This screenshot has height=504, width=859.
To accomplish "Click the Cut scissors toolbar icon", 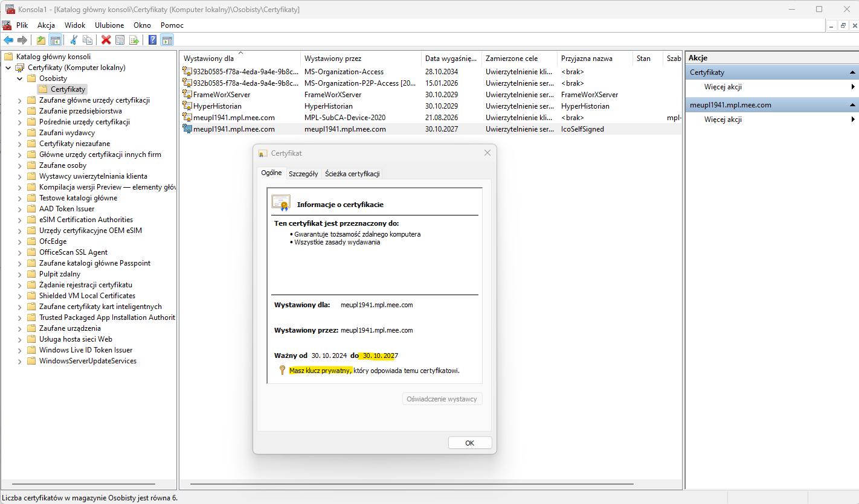I will click(74, 40).
